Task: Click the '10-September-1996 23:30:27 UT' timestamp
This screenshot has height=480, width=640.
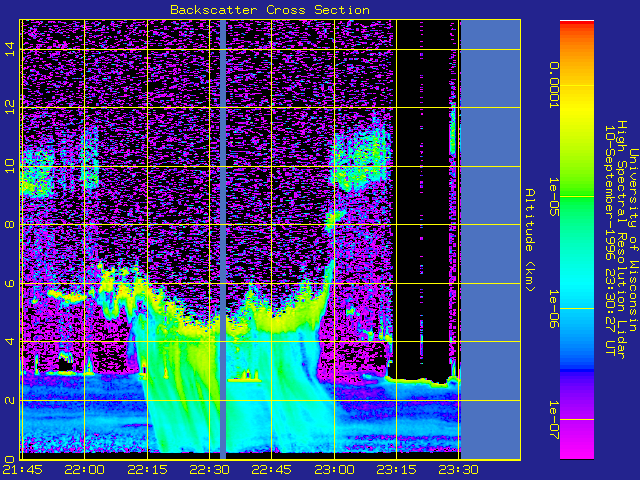Action: pyautogui.click(x=610, y=240)
